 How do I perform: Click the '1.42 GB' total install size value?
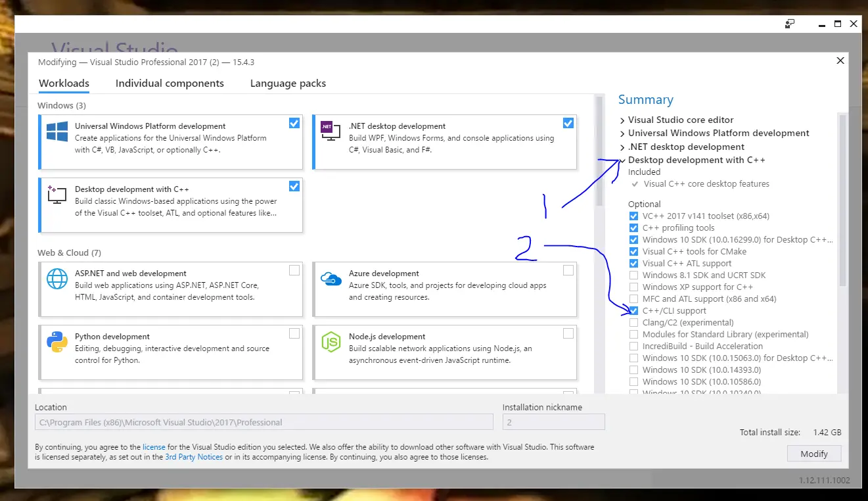[827, 433]
